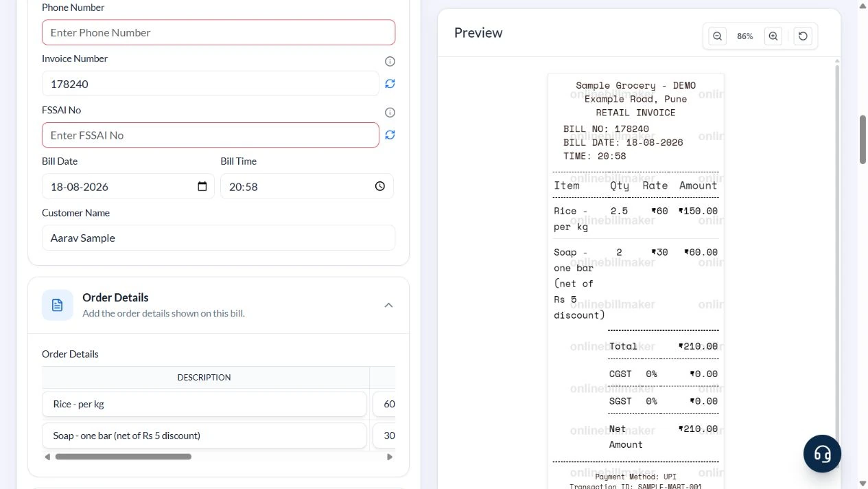Screen dimensions: 868x489
Task: Click Payment Method: UPI in preview
Action: pyautogui.click(x=635, y=477)
